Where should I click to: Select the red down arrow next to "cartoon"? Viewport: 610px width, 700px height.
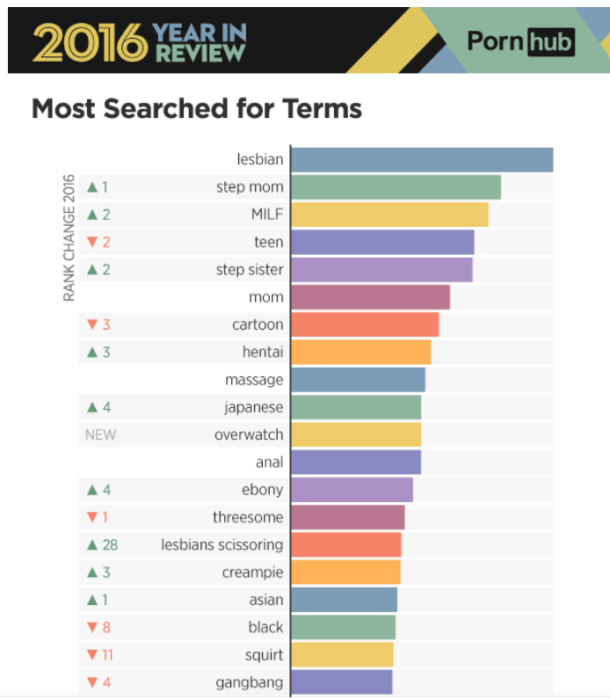tap(91, 325)
